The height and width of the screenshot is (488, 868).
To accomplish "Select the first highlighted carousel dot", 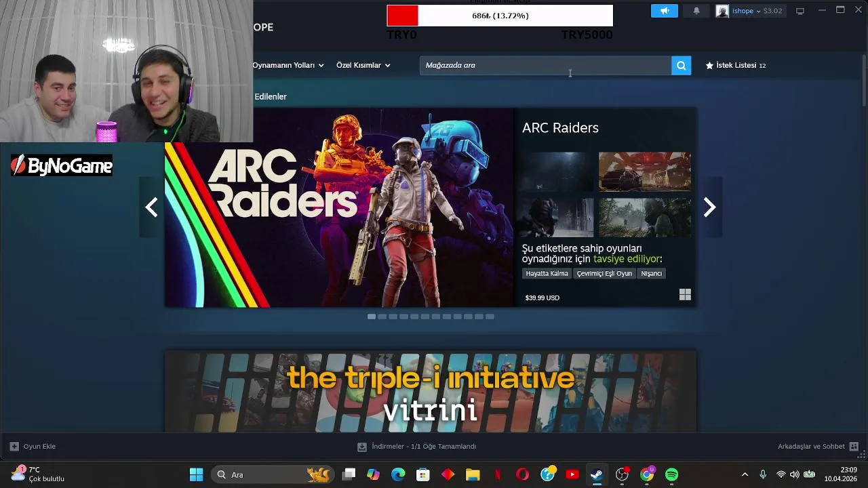I will click(x=371, y=317).
